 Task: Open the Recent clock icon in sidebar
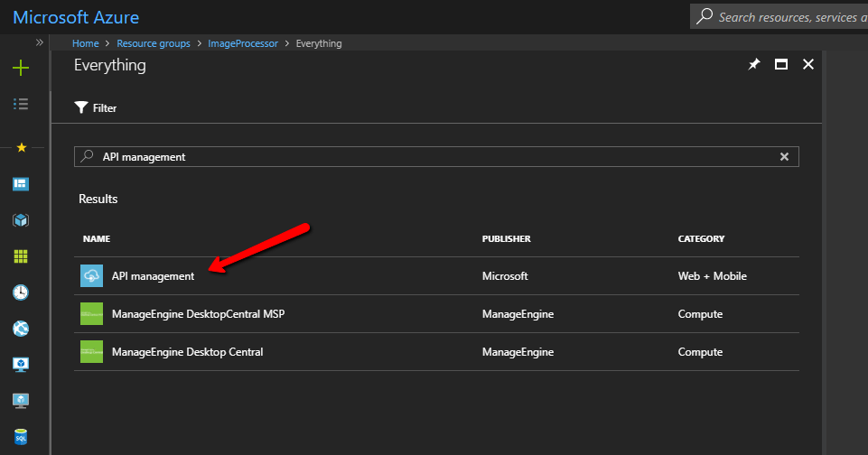pyautogui.click(x=21, y=292)
